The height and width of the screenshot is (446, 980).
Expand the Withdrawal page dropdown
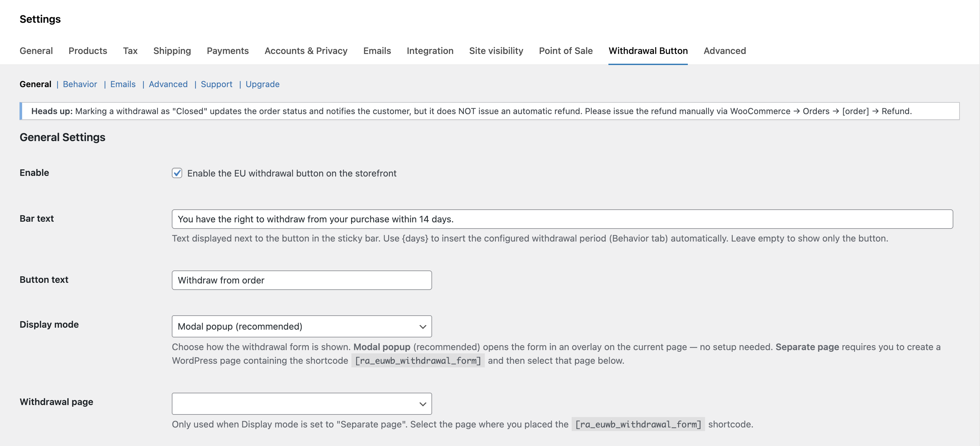tap(301, 404)
